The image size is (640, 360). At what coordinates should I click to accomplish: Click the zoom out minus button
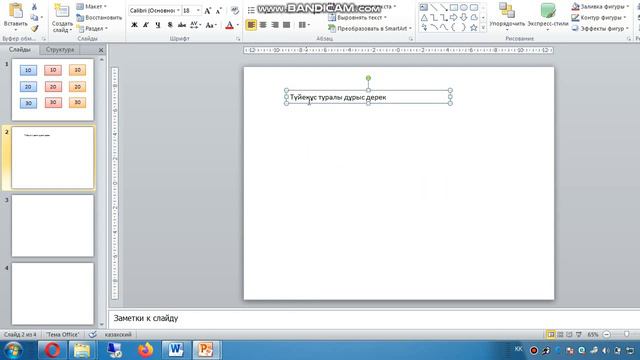607,335
